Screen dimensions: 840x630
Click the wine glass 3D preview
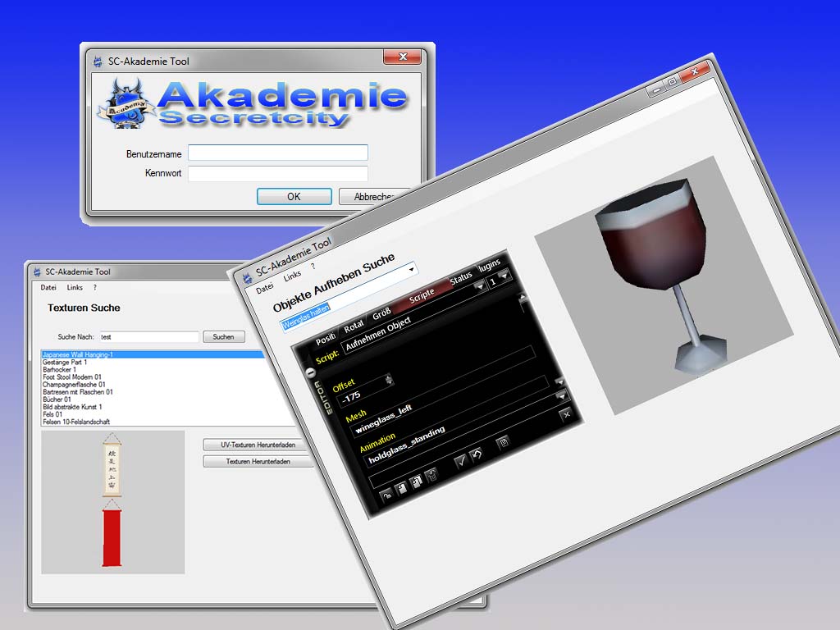click(664, 285)
